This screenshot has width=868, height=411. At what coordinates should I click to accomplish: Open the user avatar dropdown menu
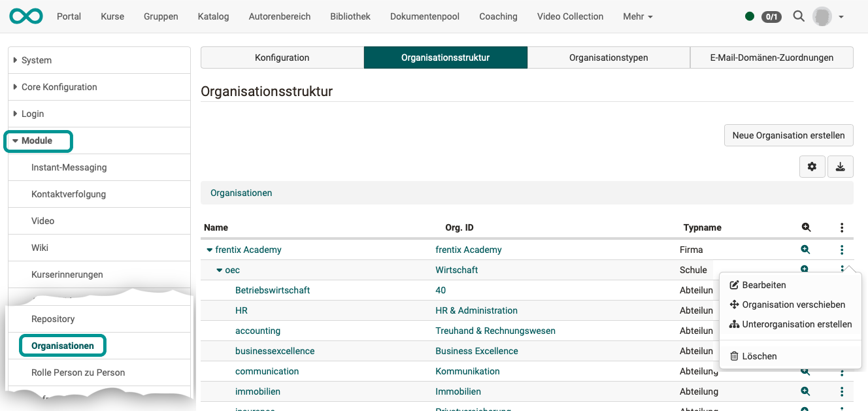tap(826, 16)
